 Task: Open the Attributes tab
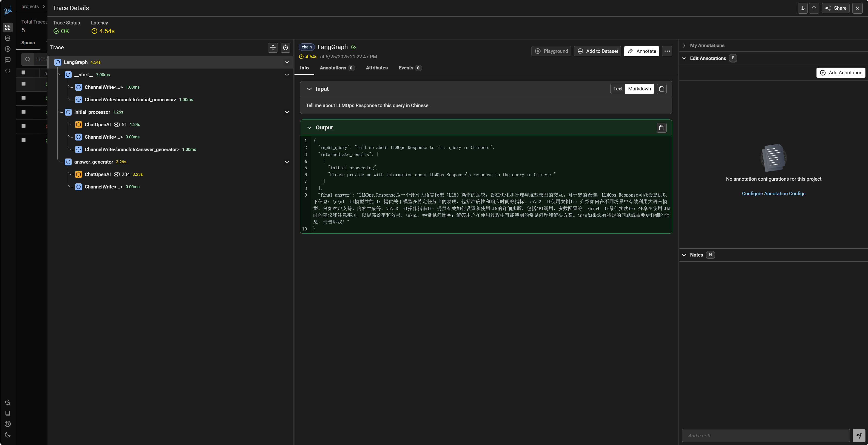[x=376, y=68]
